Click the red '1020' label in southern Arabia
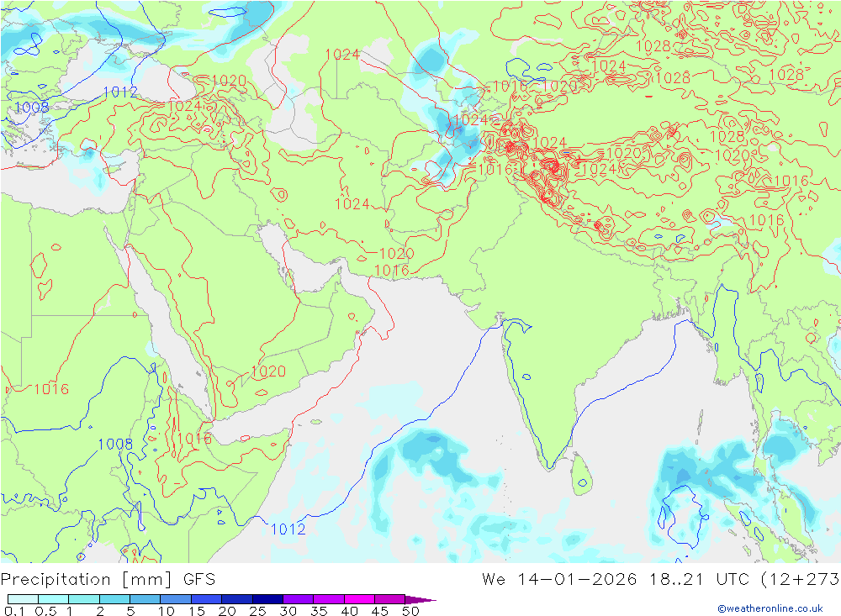 [269, 371]
